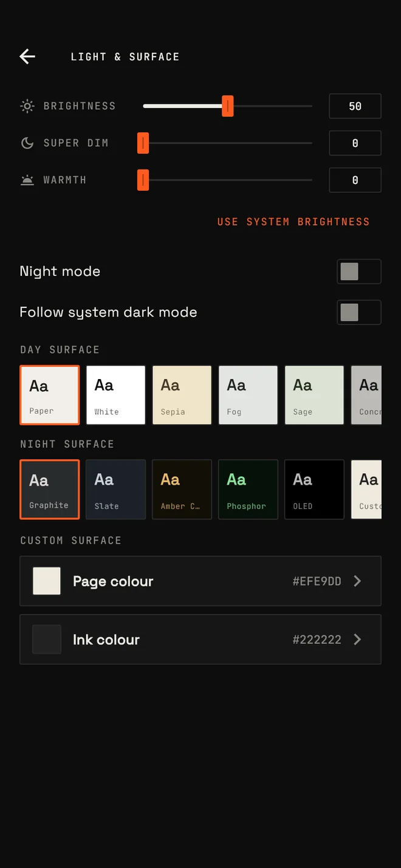Click the Ink colour swatch
401x868 pixels.
point(47,640)
